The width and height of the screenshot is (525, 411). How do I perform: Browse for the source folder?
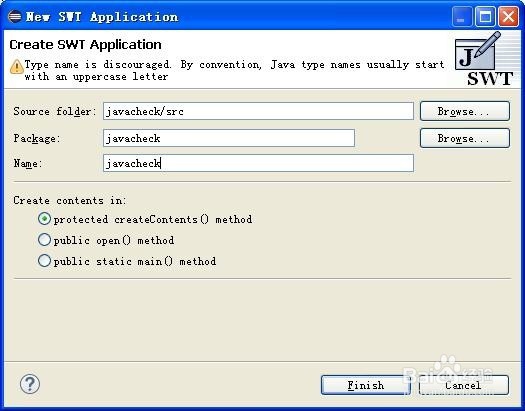pos(465,111)
